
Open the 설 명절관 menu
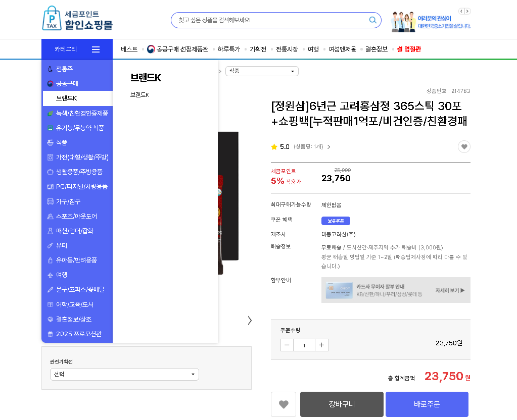click(x=408, y=49)
